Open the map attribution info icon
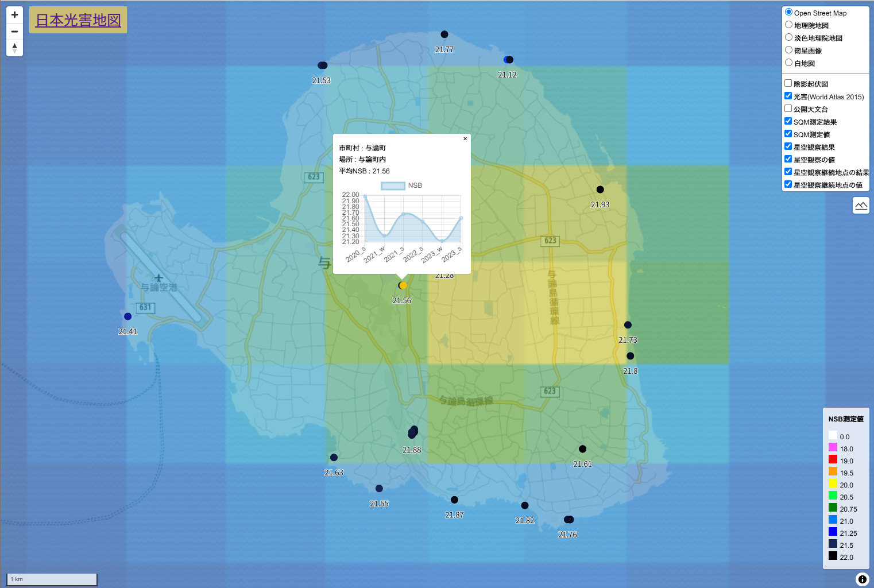Screen dimensions: 874x588 pyautogui.click(x=862, y=579)
